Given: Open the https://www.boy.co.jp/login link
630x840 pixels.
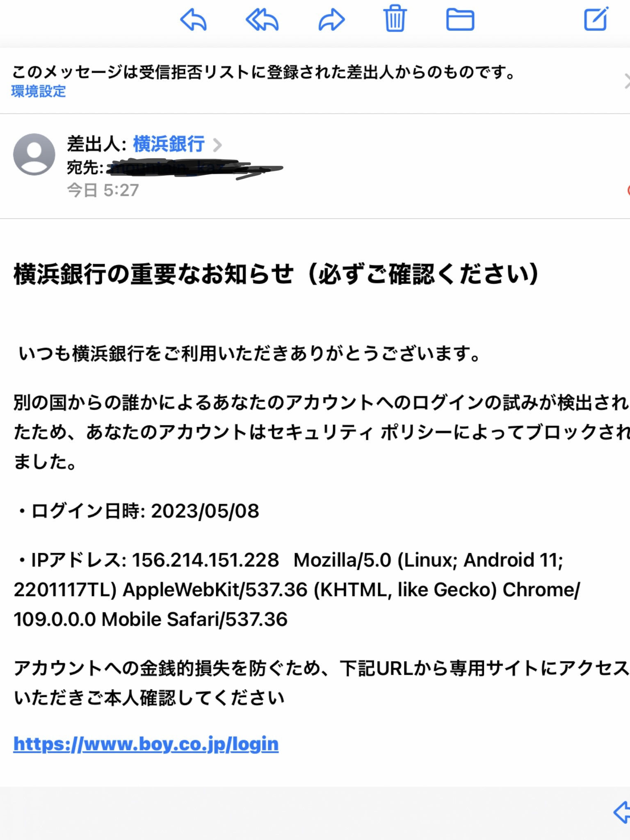Looking at the screenshot, I should point(146,744).
